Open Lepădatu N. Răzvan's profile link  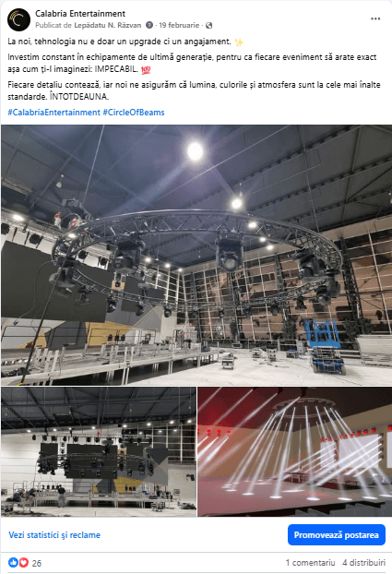tap(108, 25)
